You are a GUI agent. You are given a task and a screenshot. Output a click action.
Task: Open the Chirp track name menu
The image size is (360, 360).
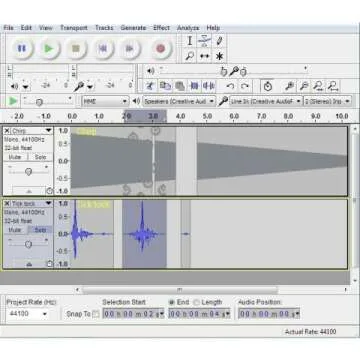pyautogui.click(x=32, y=130)
